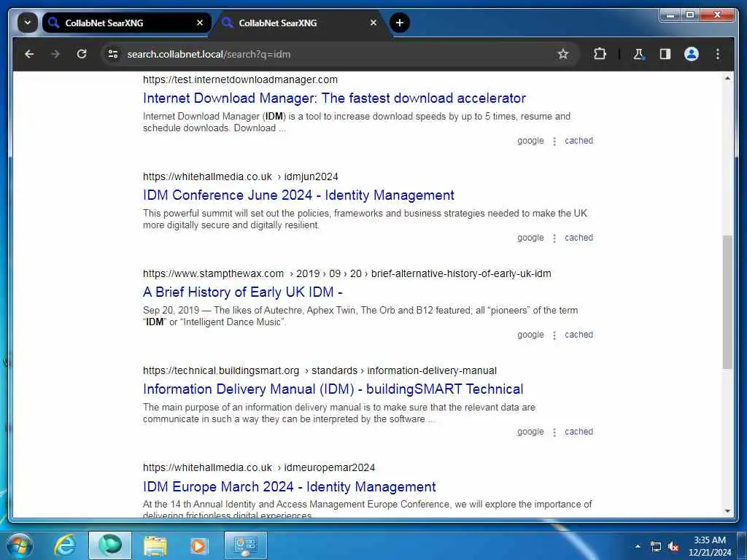747x560 pixels.
Task: Toggle the browser side panel
Action: click(665, 54)
